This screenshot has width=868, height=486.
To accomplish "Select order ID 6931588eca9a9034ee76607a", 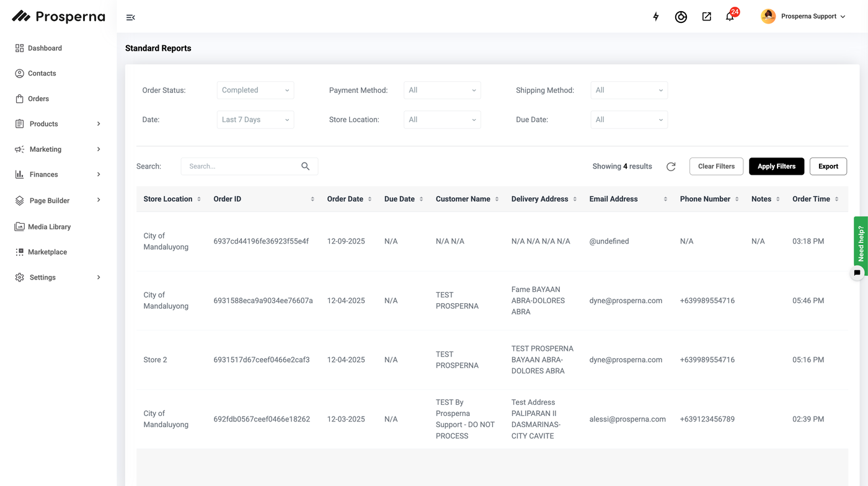I will point(263,301).
